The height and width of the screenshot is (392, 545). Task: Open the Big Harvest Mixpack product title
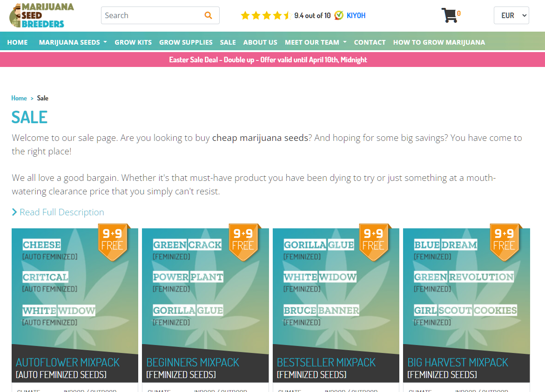[458, 363]
